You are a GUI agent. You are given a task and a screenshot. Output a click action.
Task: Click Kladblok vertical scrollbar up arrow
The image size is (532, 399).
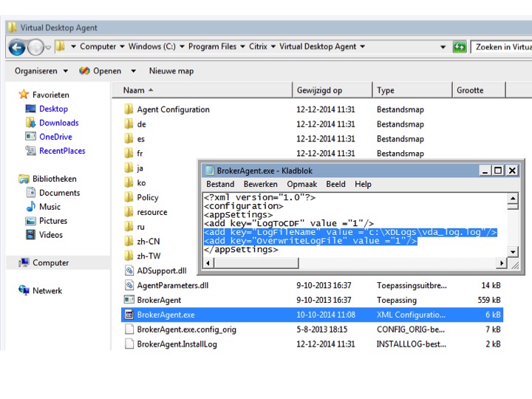513,198
